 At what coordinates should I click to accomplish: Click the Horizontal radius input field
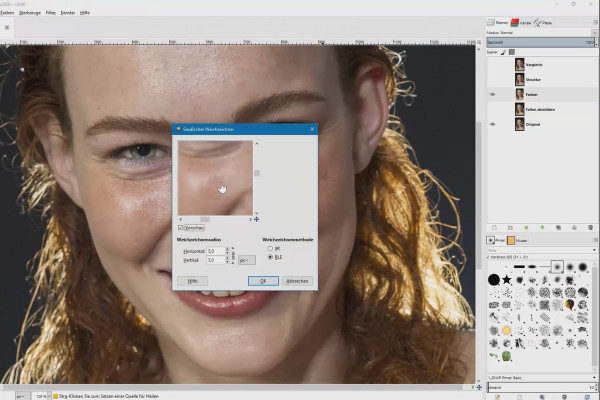[x=215, y=251]
